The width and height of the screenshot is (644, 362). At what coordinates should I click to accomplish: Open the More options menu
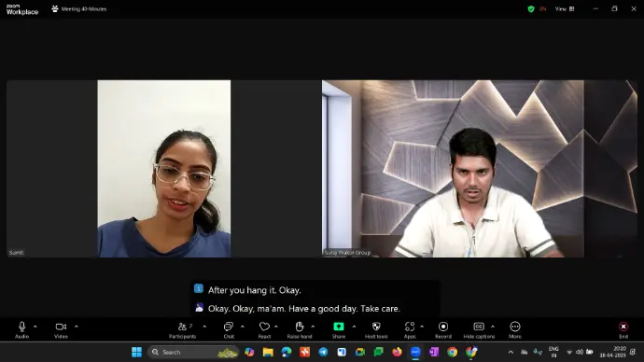pyautogui.click(x=515, y=330)
